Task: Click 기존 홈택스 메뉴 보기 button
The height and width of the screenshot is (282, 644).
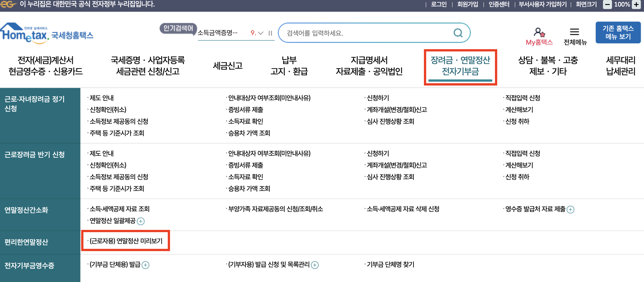Action: (x=618, y=32)
